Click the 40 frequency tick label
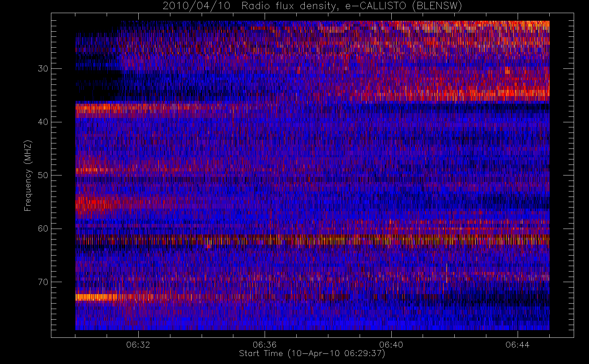The height and width of the screenshot is (364, 589). tap(43, 122)
